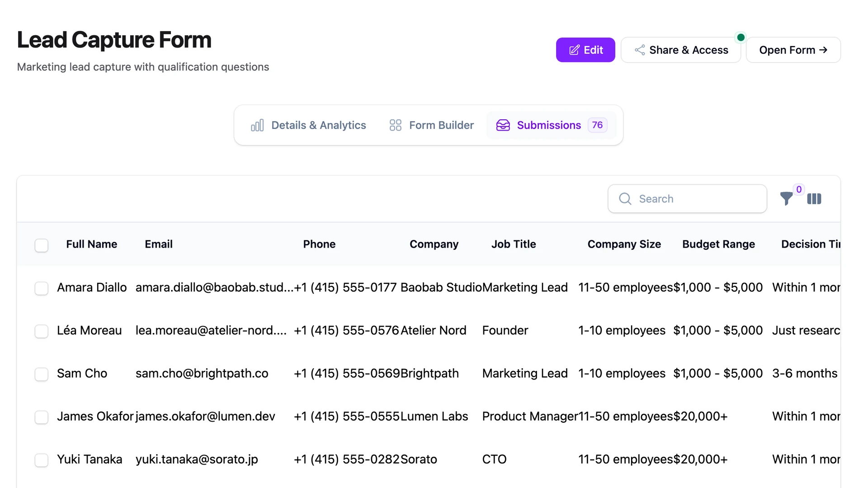Click yuki.tanaka@sorato.jp email cell
This screenshot has height=488, width=868.
point(197,459)
